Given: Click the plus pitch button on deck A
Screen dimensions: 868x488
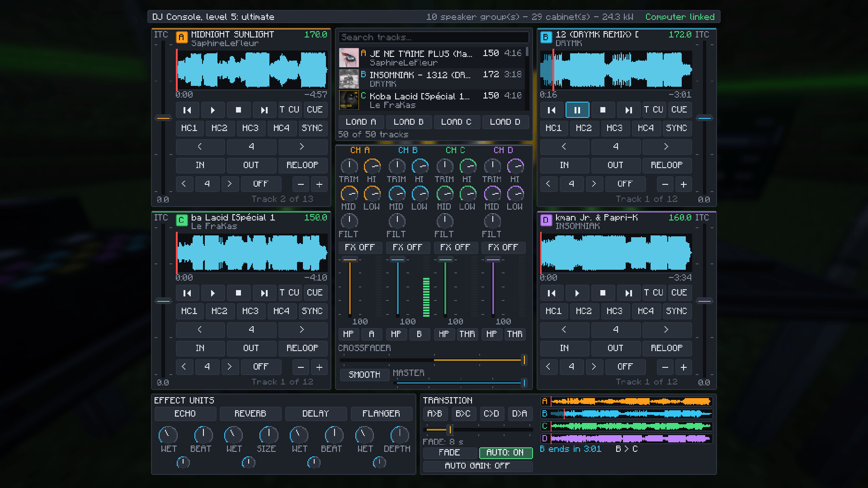Looking at the screenshot, I should [x=319, y=184].
